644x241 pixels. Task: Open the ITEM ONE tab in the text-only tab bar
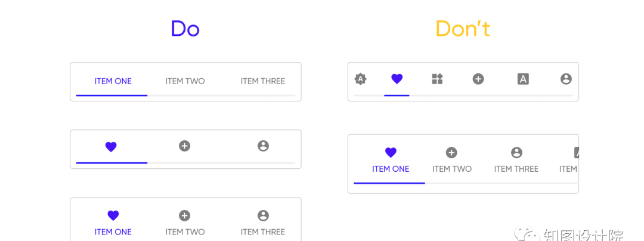click(x=113, y=81)
